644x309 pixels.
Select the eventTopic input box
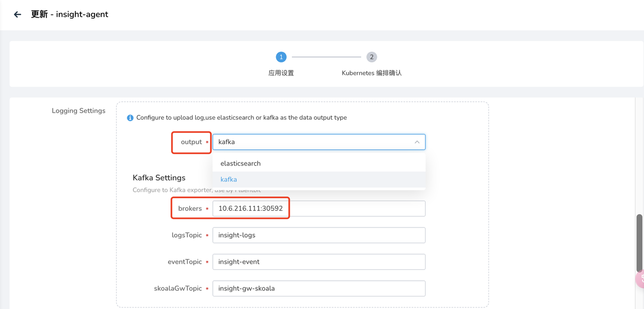[x=318, y=262]
